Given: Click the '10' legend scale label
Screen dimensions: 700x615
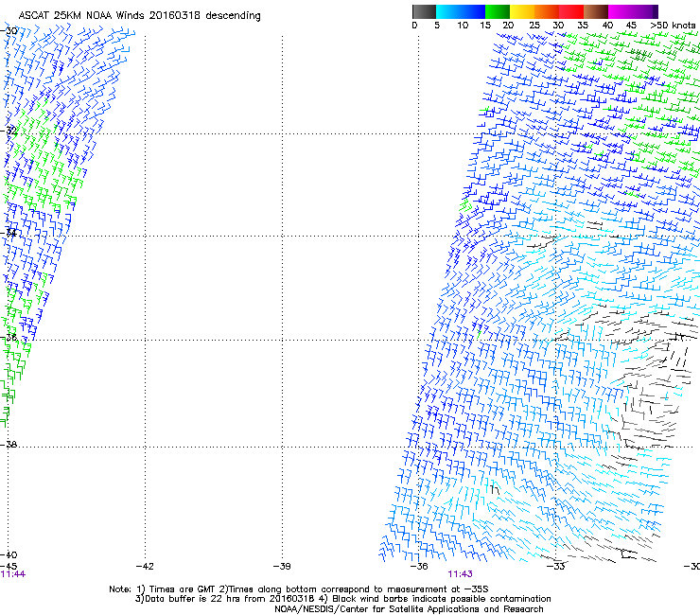Looking at the screenshot, I should coord(463,26).
